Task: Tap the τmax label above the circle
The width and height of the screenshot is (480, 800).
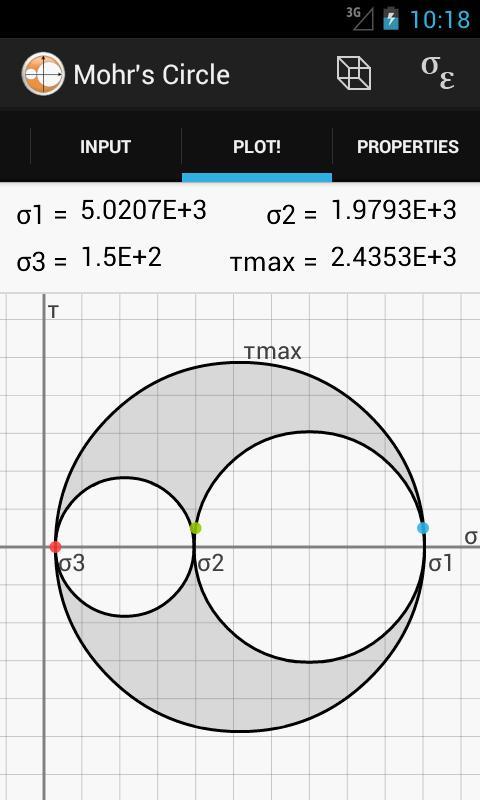Action: point(273,352)
